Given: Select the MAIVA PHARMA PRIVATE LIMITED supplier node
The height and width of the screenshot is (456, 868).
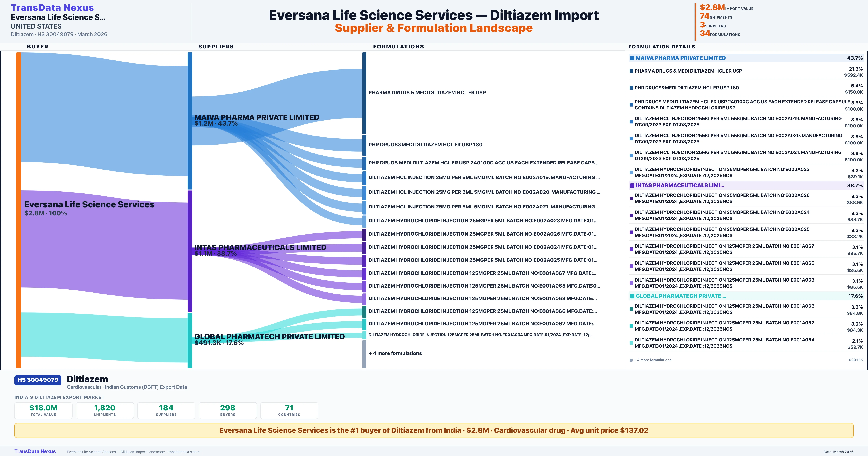Looking at the screenshot, I should [190, 120].
